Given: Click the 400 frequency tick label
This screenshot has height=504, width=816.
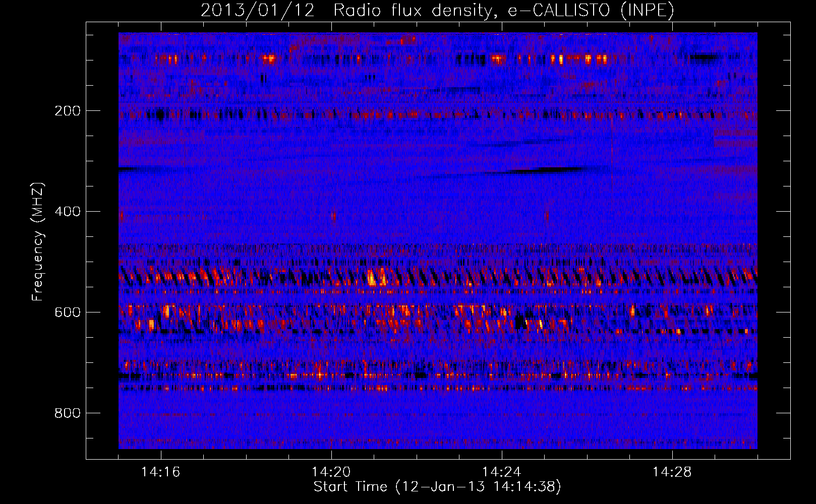Looking at the screenshot, I should [x=68, y=212].
